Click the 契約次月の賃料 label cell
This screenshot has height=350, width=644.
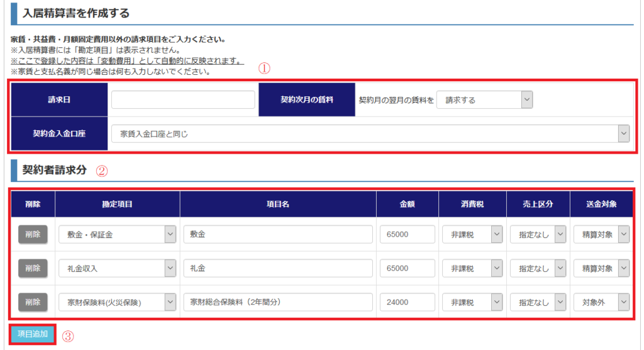pyautogui.click(x=307, y=99)
